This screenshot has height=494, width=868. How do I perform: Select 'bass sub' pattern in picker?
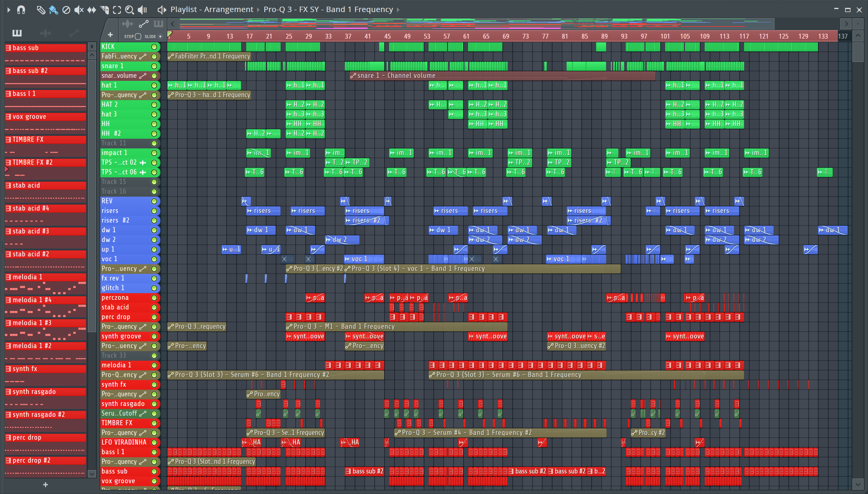pos(46,48)
